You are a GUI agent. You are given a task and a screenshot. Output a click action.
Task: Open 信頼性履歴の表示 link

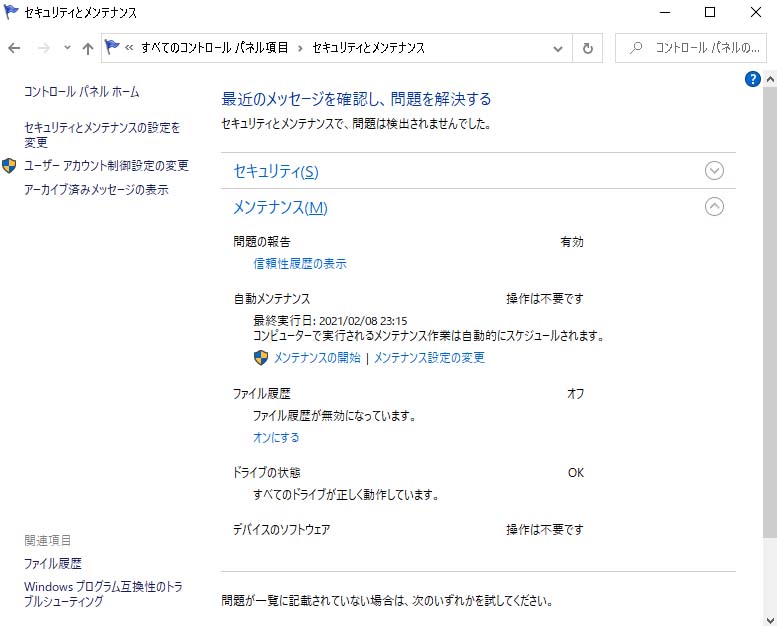click(x=300, y=264)
